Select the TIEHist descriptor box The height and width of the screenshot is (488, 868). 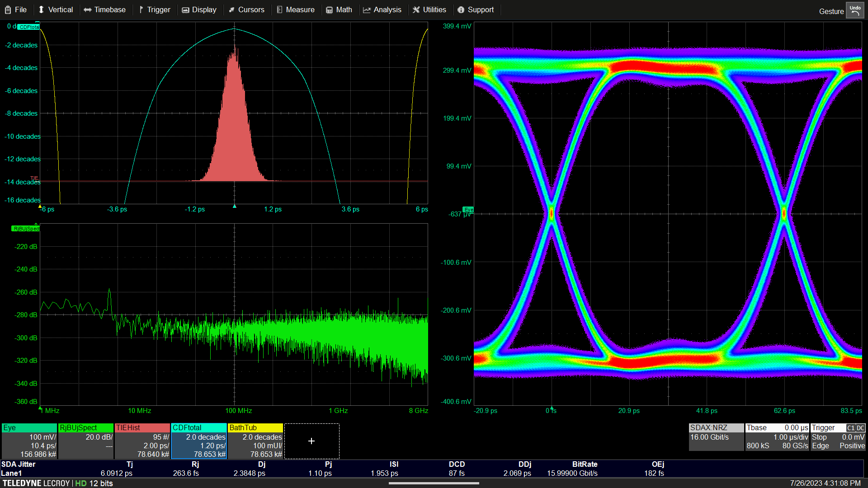pyautogui.click(x=142, y=441)
